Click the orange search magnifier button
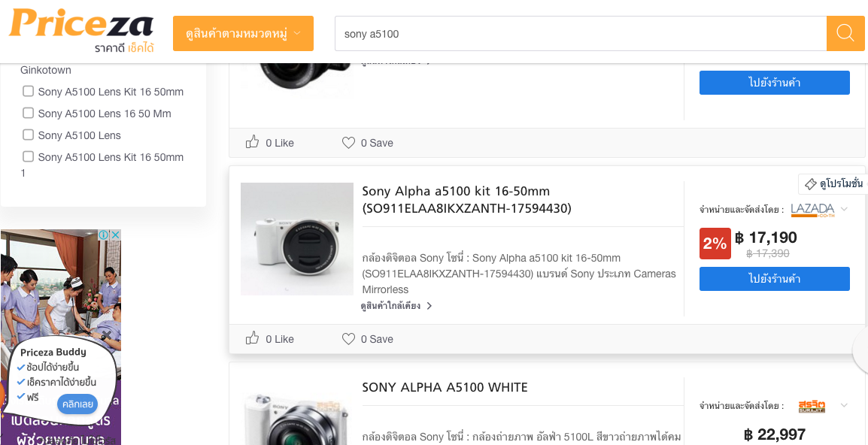The width and height of the screenshot is (868, 445). click(x=845, y=34)
